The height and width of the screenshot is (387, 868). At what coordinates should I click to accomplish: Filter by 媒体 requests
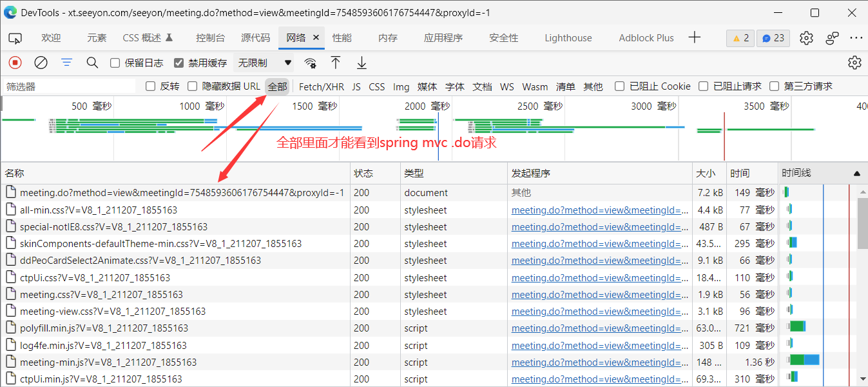coord(427,86)
